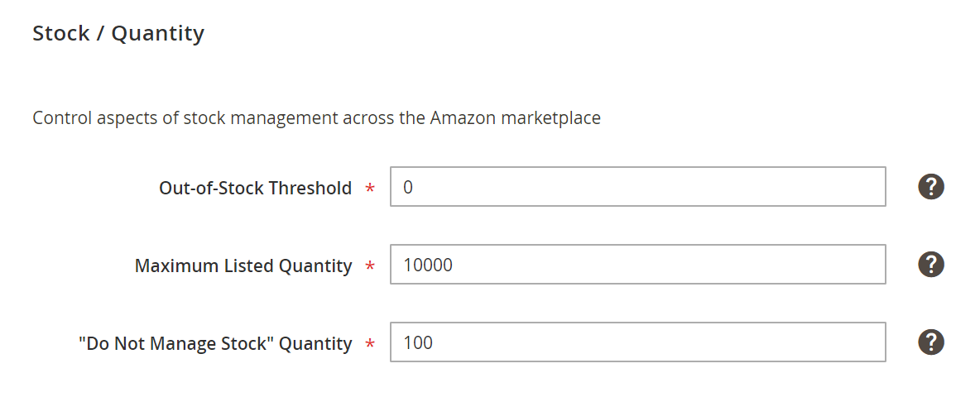Click the "Do Not Manage Stock" Quantity label

(215, 344)
